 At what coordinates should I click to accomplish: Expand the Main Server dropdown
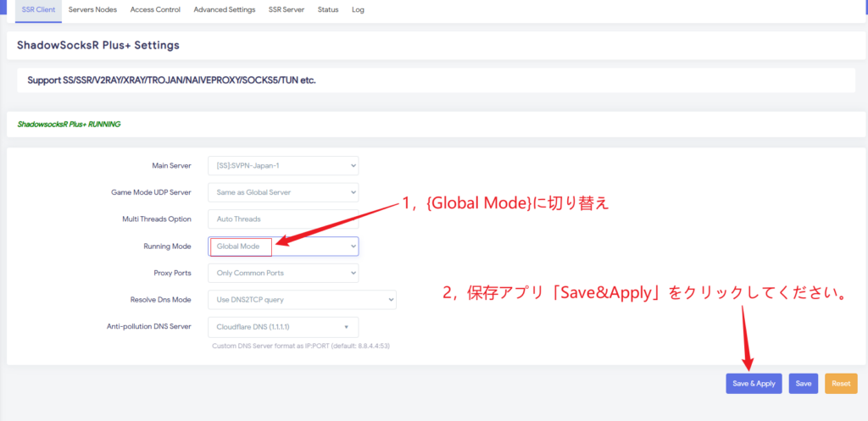(x=283, y=165)
